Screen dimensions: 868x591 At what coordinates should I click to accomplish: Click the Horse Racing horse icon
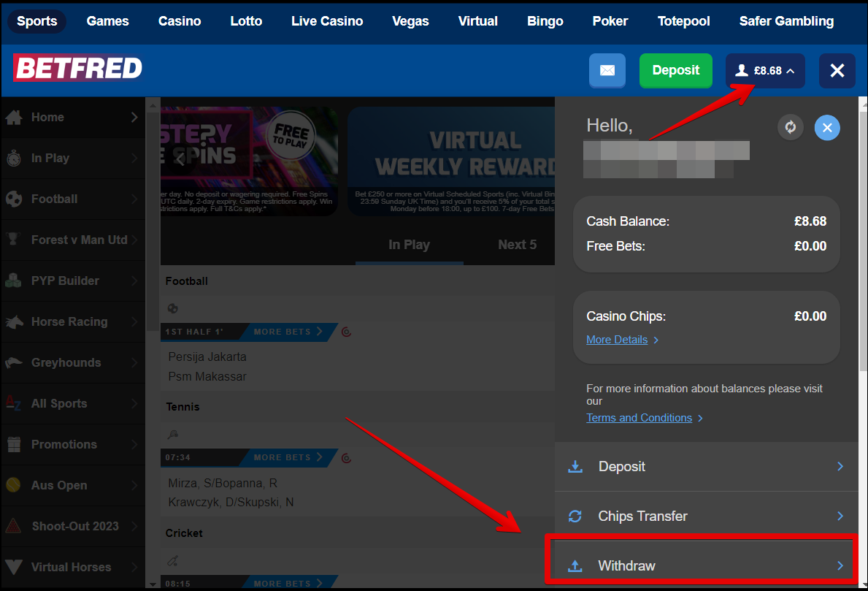pyautogui.click(x=14, y=321)
